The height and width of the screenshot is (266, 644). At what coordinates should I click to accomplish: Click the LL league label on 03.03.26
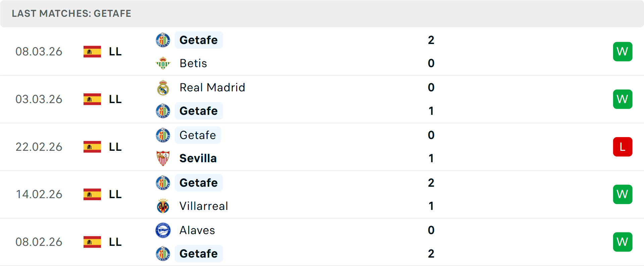pyautogui.click(x=115, y=99)
